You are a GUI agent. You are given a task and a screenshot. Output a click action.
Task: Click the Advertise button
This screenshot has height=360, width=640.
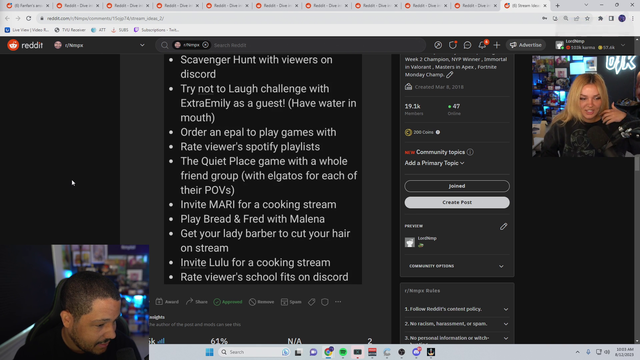[x=526, y=45]
